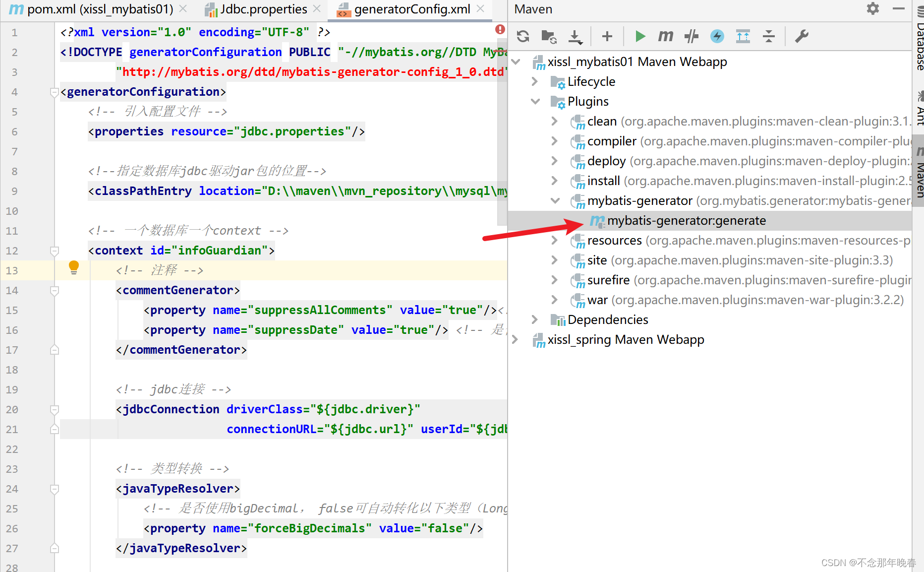Place cursor on forceBigDecimals property line
924x572 pixels.
313,528
